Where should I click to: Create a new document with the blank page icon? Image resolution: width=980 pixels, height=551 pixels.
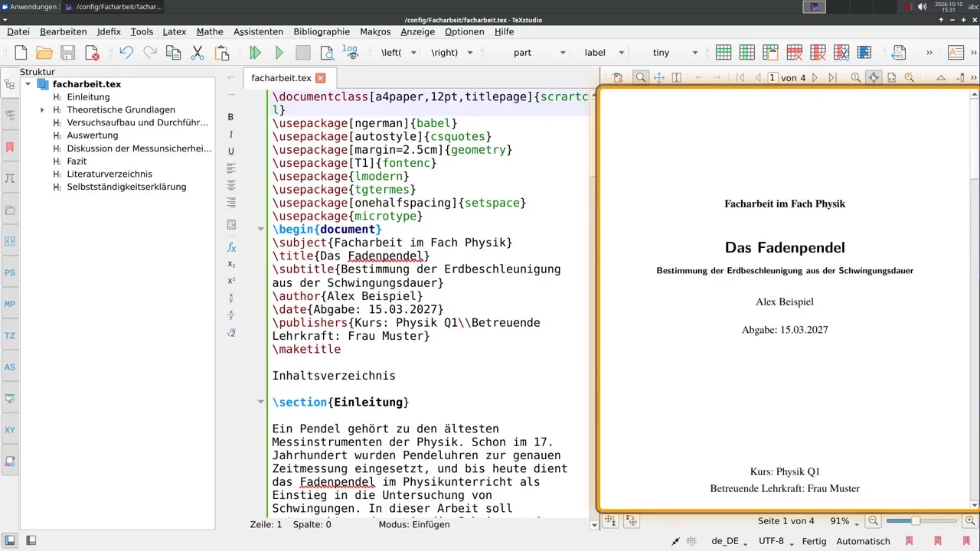(21, 53)
